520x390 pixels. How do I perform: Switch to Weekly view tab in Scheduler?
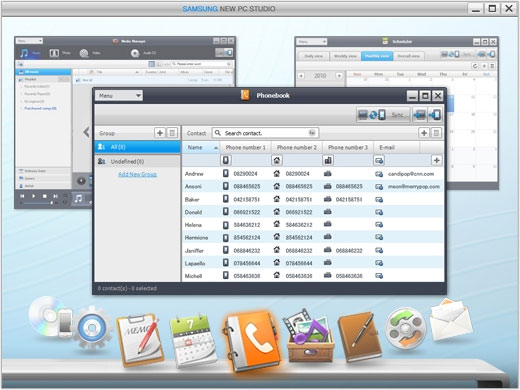[x=345, y=56]
